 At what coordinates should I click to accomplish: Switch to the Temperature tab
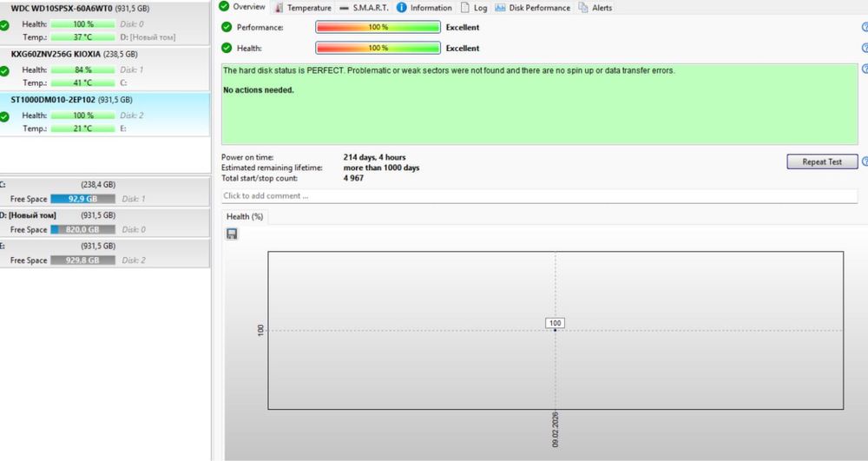tap(303, 8)
